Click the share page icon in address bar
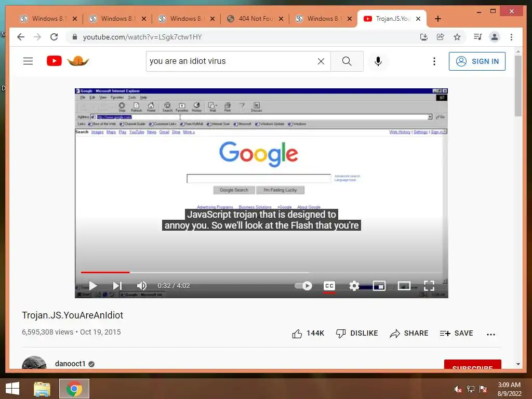532x399 pixels. (x=441, y=37)
